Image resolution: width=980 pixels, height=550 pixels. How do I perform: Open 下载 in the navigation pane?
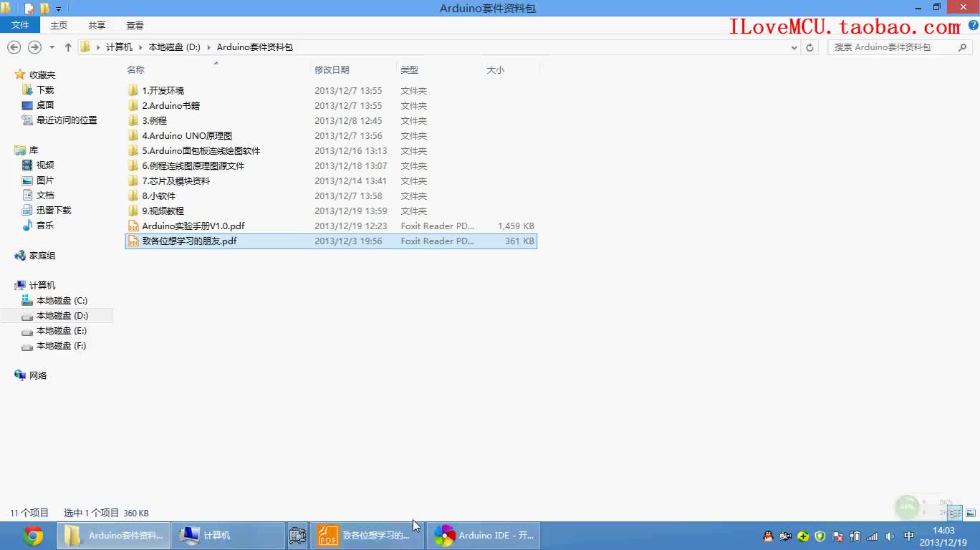[x=45, y=90]
